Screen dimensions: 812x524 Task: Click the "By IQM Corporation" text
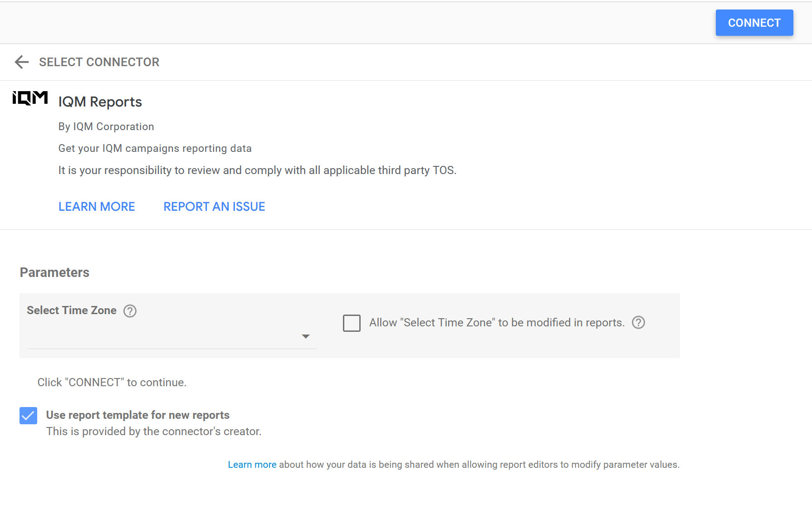(106, 126)
